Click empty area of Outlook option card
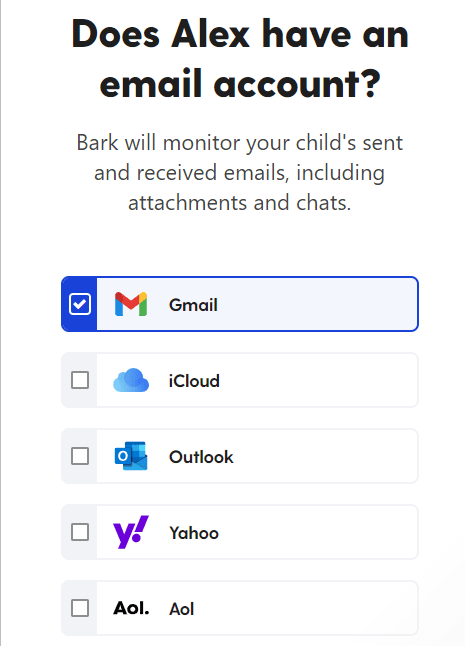Viewport: 465px width, 646px height. click(317, 456)
